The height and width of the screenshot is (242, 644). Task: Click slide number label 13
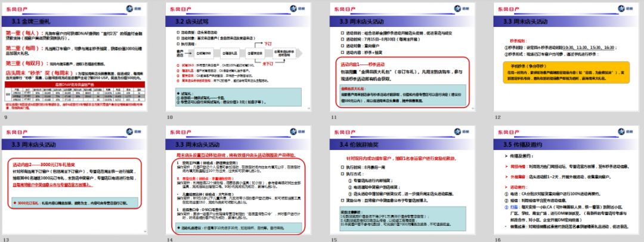click(x=6, y=239)
